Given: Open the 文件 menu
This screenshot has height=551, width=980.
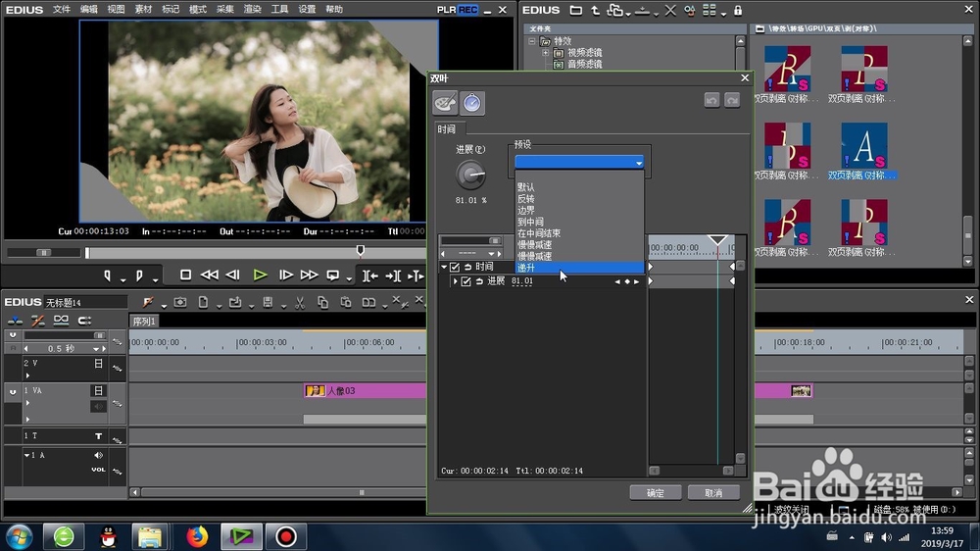Looking at the screenshot, I should click(61, 10).
